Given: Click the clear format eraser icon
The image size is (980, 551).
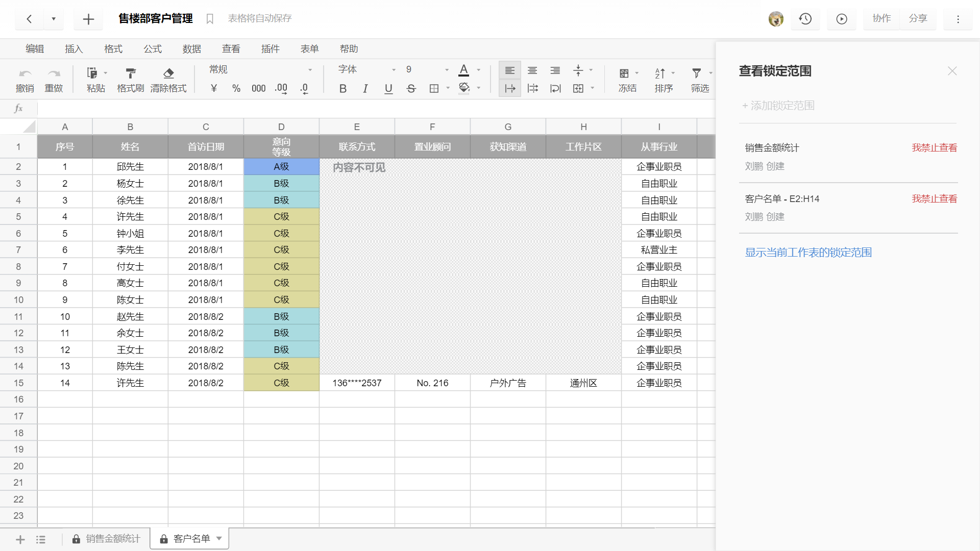Looking at the screenshot, I should tap(168, 73).
